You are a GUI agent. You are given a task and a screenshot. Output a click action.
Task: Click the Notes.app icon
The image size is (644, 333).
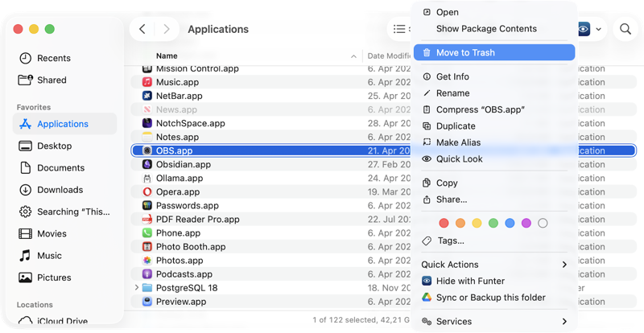147,138
